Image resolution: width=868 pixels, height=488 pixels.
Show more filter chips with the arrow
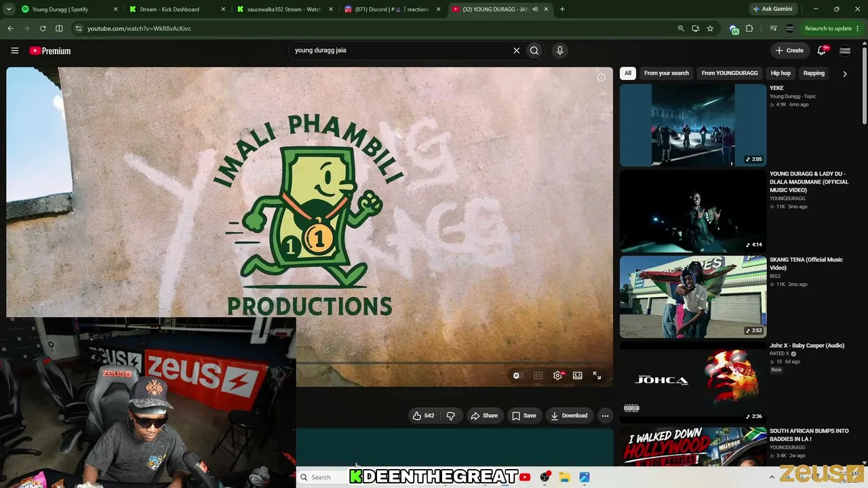pos(844,73)
